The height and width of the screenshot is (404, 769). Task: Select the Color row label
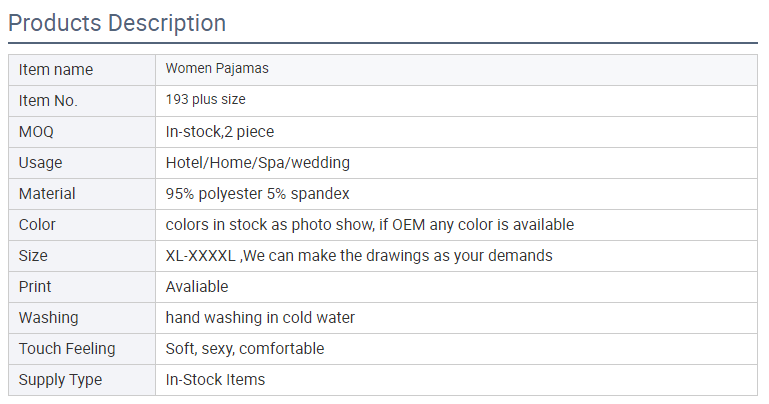(37, 225)
